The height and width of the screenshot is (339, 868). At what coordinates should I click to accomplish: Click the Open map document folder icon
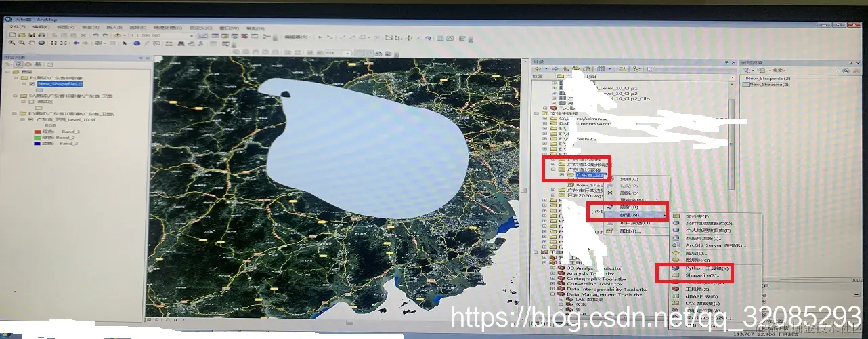tap(22, 35)
